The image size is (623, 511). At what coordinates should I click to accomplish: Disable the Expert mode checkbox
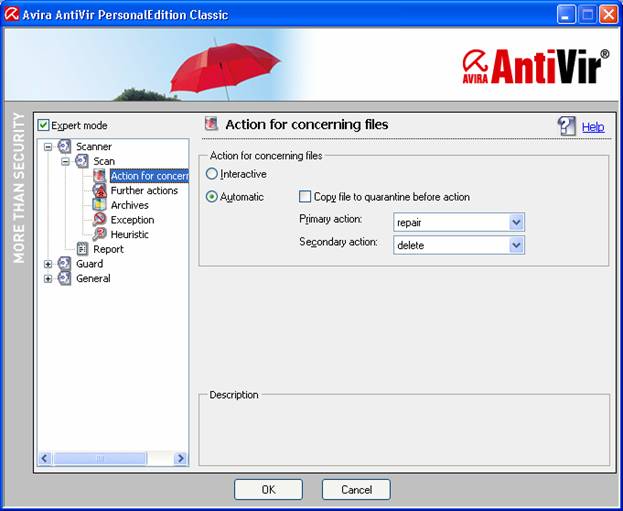pos(43,125)
